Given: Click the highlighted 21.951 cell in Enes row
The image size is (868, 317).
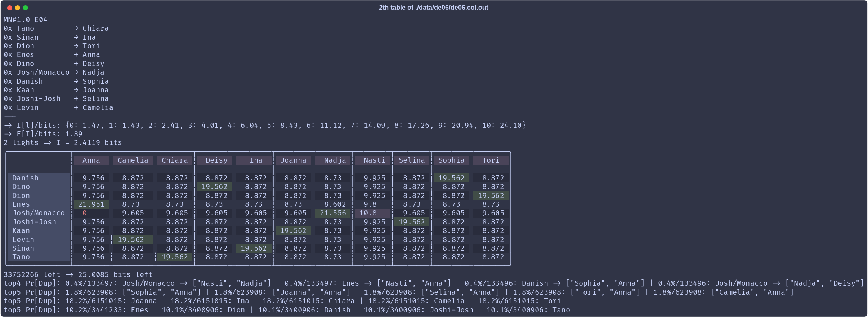Looking at the screenshot, I should click(91, 204).
